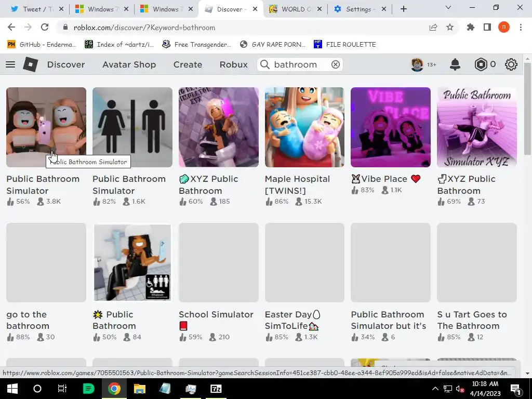Open the Roblox hamburger navigation menu

[x=10, y=64]
